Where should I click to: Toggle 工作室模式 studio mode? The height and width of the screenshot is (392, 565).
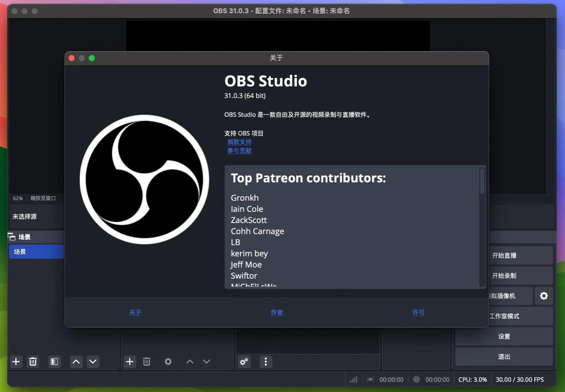(504, 316)
